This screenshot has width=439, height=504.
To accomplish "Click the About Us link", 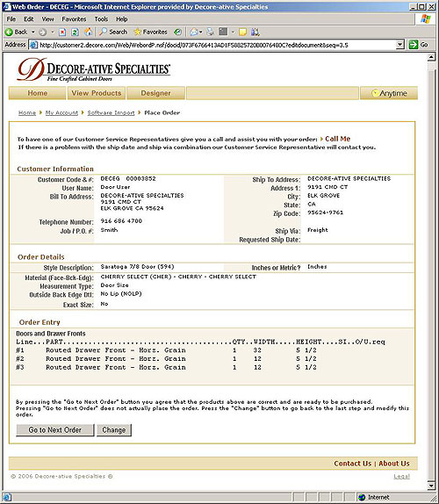I will 394,464.
